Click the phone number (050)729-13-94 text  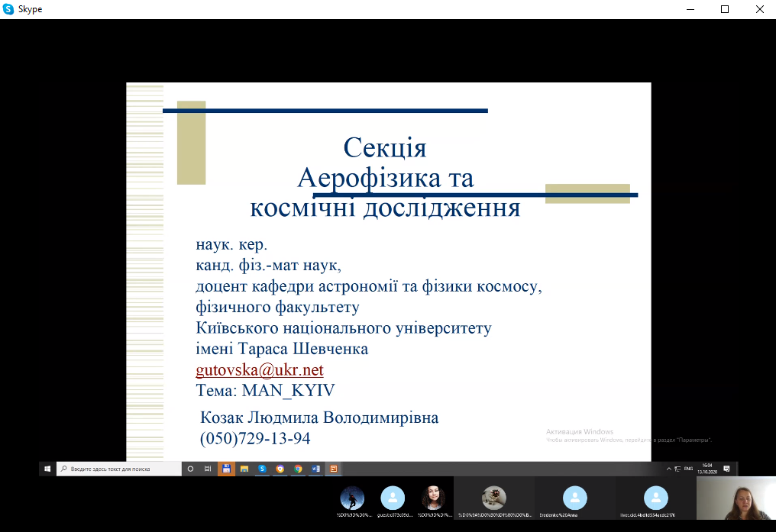tap(255, 439)
